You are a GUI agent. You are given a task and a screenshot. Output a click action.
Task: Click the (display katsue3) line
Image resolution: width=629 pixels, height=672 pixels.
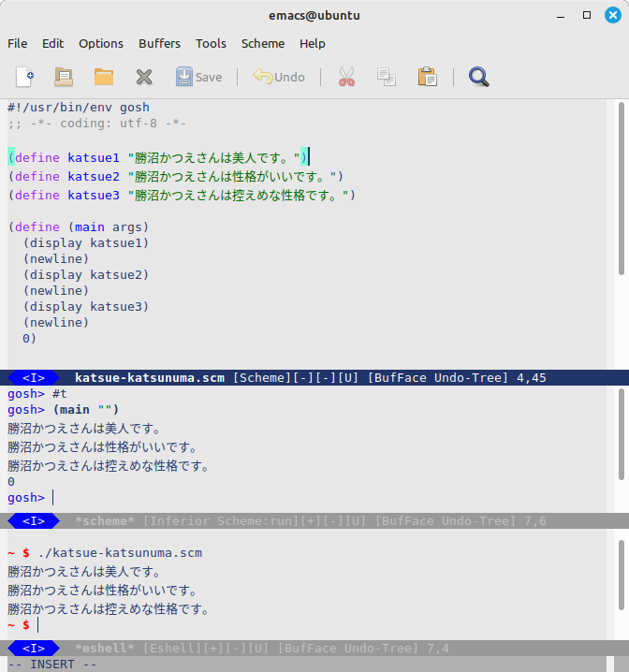(86, 307)
